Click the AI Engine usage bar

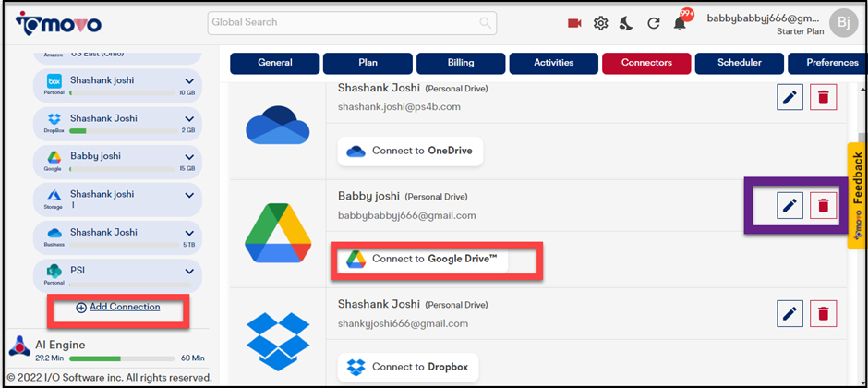pos(122,358)
